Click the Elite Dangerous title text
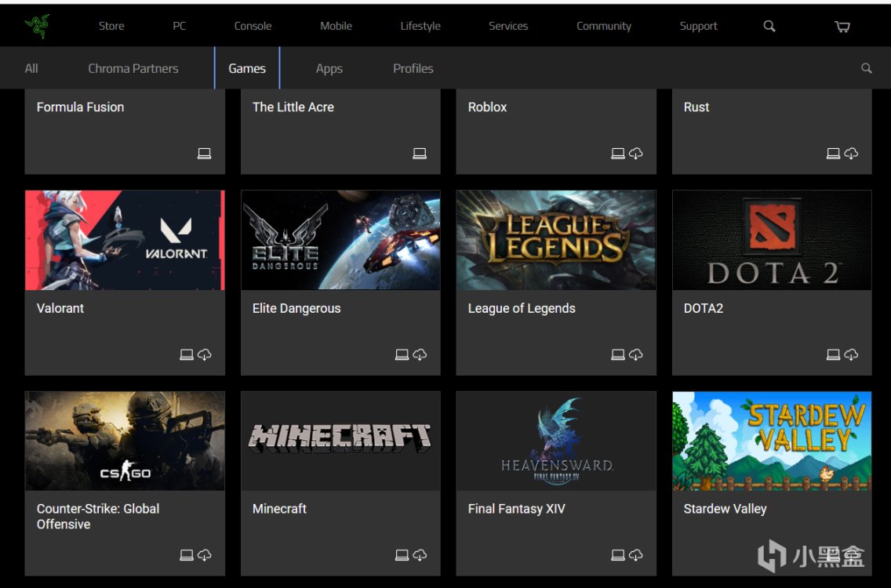The image size is (891, 588). (x=296, y=308)
